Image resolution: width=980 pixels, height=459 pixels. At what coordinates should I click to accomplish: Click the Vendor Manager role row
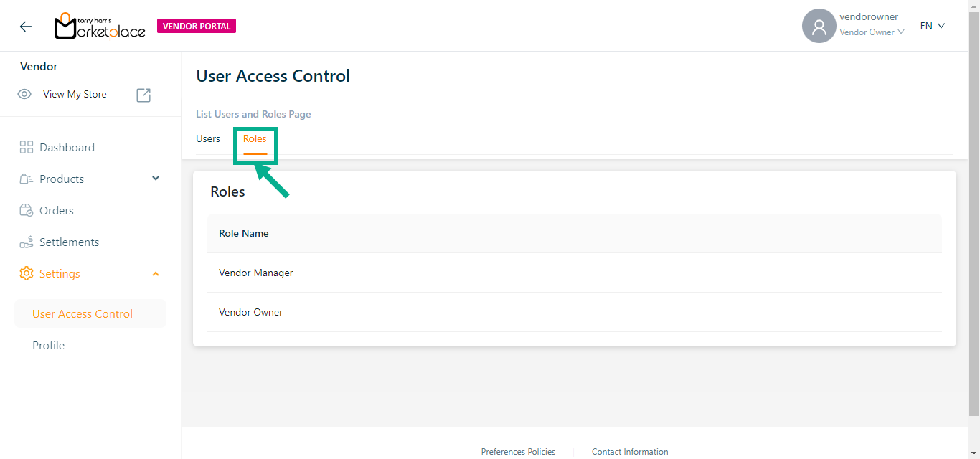point(256,273)
